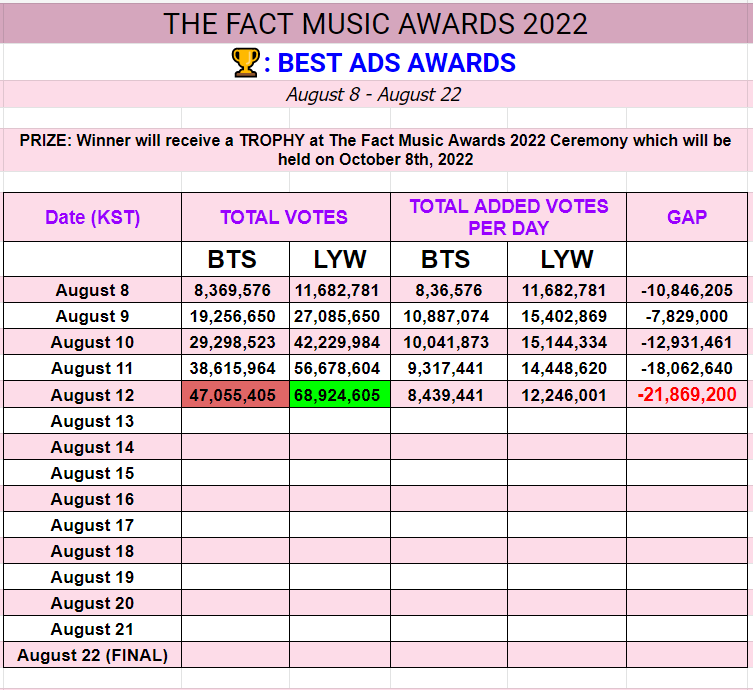Screen dimensions: 753x690
Task: Select the 'TOTAL VOTES' header cell
Action: coord(286,217)
